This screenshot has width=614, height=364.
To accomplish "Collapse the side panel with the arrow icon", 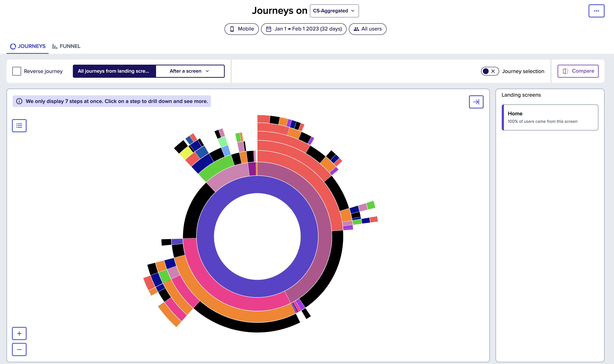I will [476, 102].
